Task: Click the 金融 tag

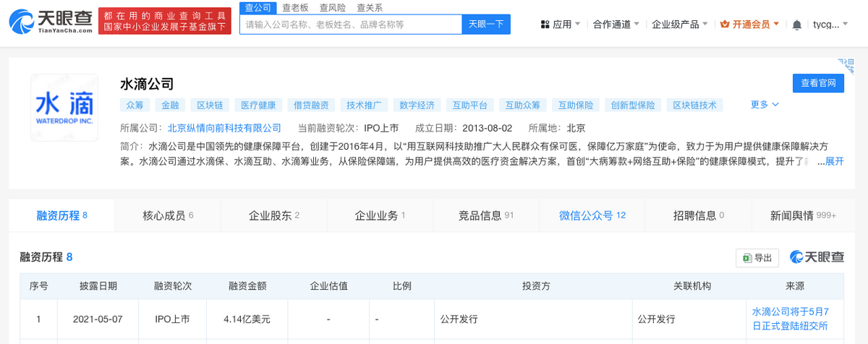Action: click(x=170, y=105)
